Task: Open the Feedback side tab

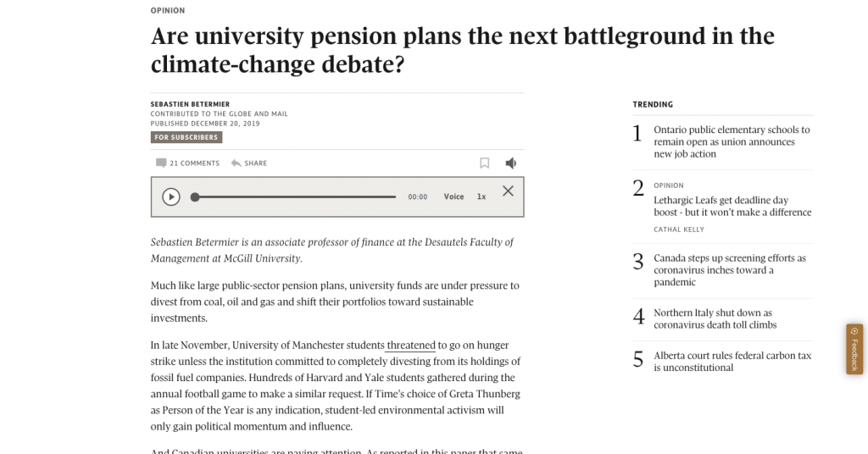Action: pos(854,349)
